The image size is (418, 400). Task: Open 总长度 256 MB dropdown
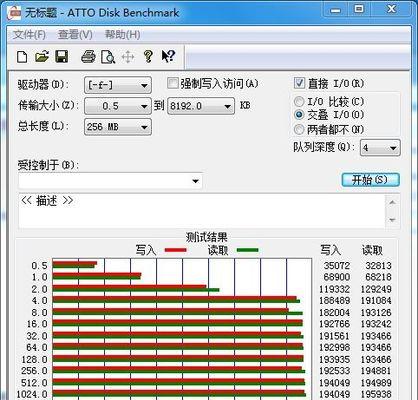118,127
